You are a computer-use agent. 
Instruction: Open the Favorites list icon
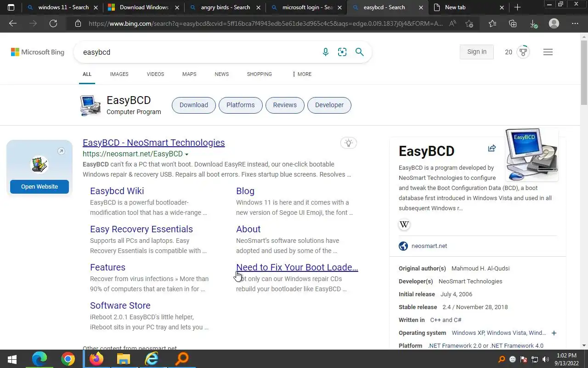(x=492, y=23)
